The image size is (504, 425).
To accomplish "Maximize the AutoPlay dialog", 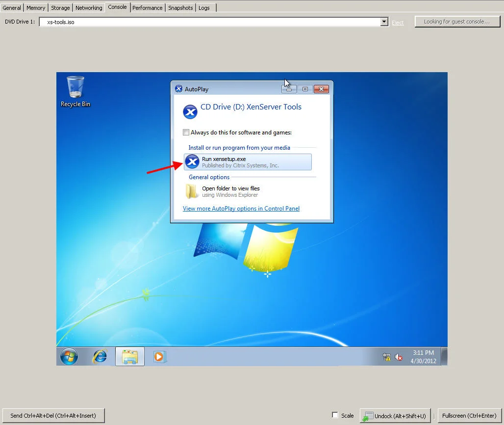I will (x=305, y=89).
